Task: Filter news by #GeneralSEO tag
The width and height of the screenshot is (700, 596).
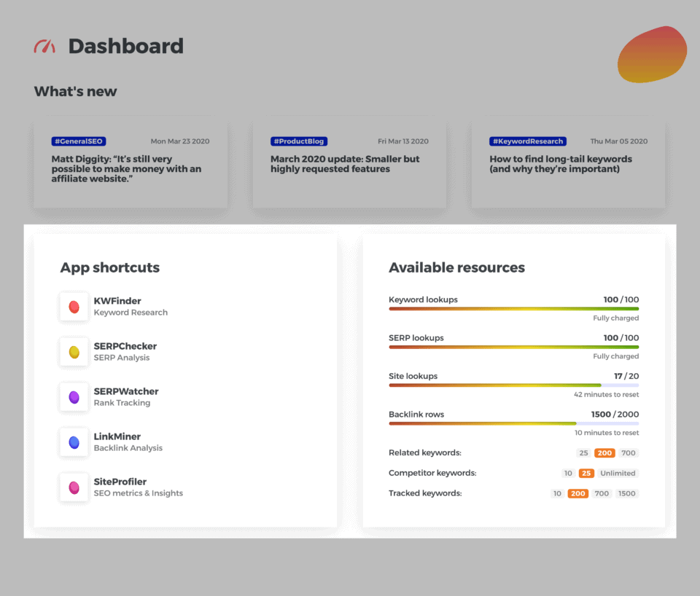Action: click(78, 141)
